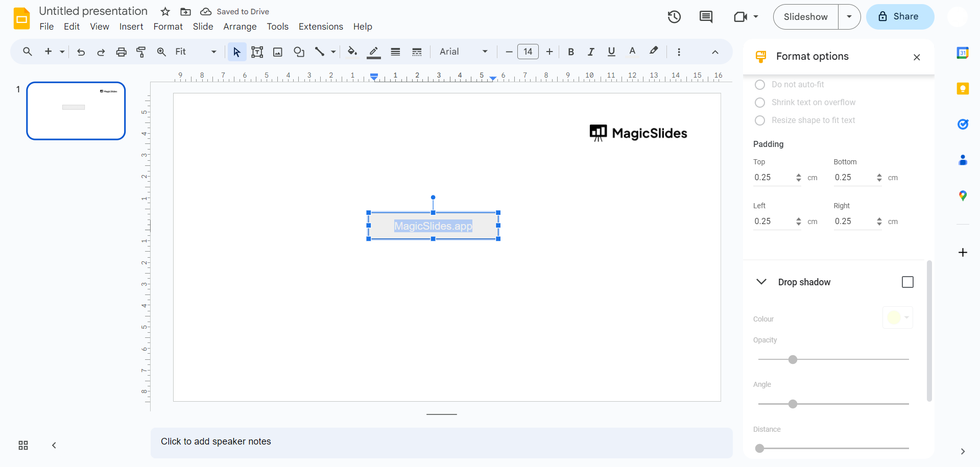Open the Extensions menu

point(321,27)
